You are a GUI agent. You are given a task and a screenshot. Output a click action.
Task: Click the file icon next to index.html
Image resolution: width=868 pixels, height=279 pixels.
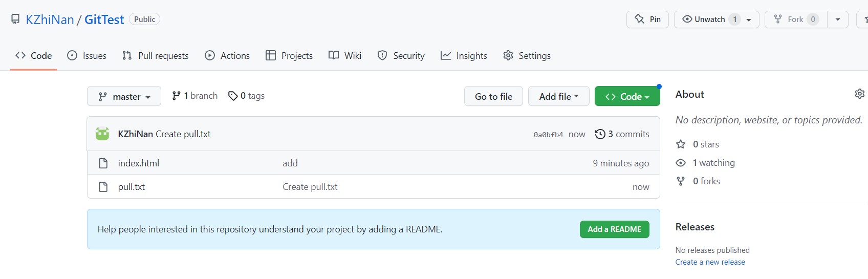point(103,163)
